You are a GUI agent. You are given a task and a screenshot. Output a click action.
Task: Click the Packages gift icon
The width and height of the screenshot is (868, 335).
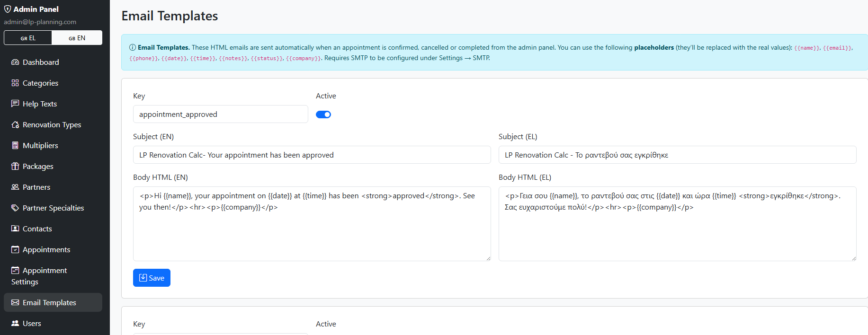15,166
